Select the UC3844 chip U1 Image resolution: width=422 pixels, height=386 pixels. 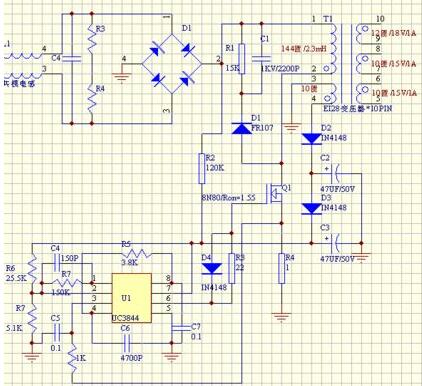point(131,298)
